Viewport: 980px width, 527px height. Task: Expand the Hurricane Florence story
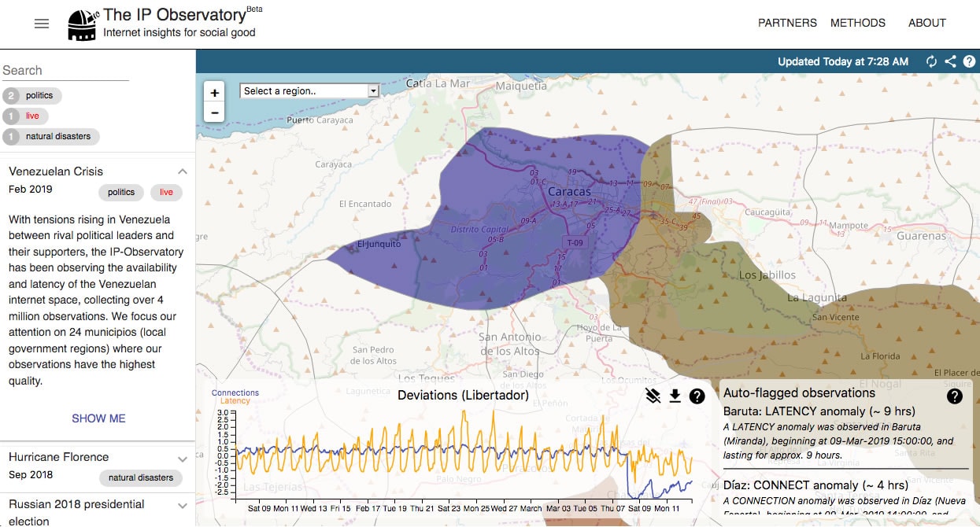182,459
